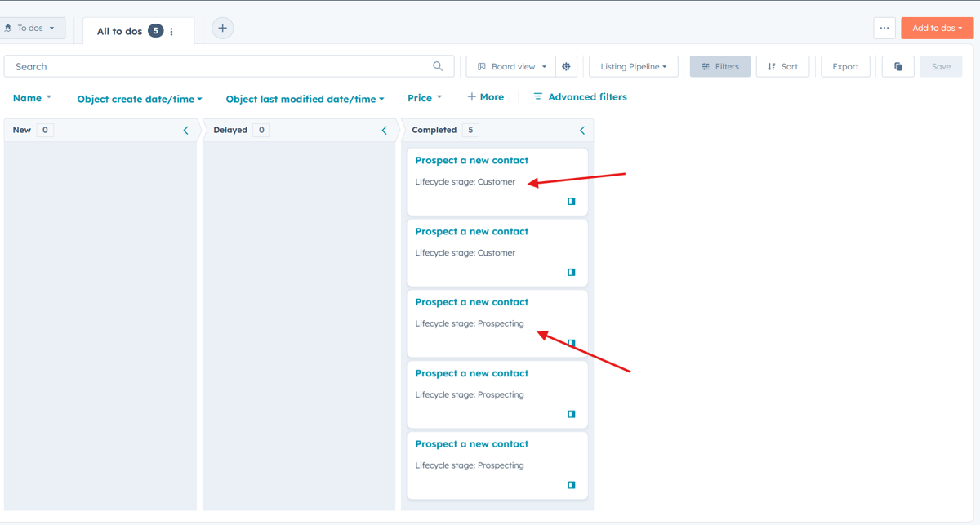
Task: Open board view settings gear
Action: point(566,67)
